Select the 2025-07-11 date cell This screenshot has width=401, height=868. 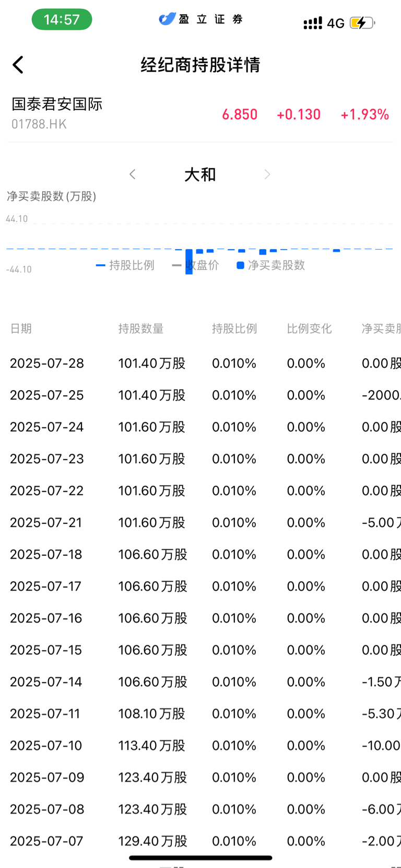click(x=45, y=714)
